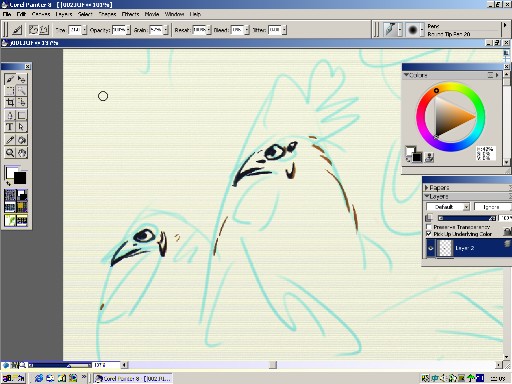Hide Layer 2 with the eye icon
This screenshot has width=512, height=384.
coord(431,248)
